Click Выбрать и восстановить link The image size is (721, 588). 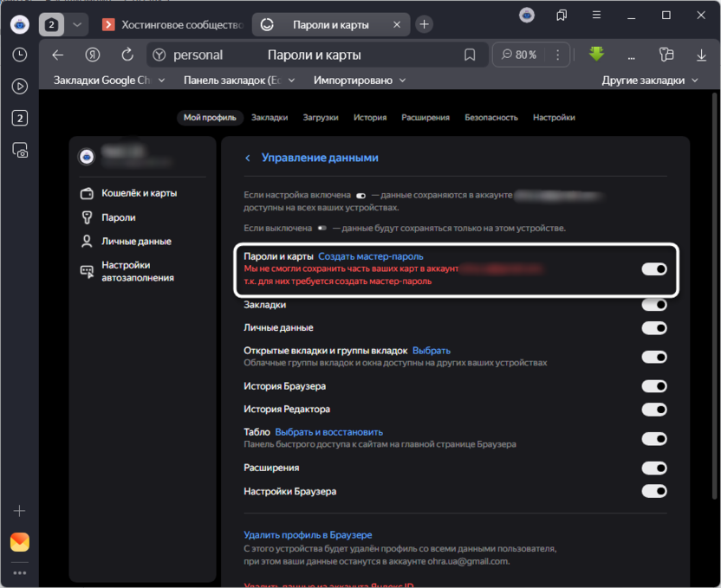point(328,432)
